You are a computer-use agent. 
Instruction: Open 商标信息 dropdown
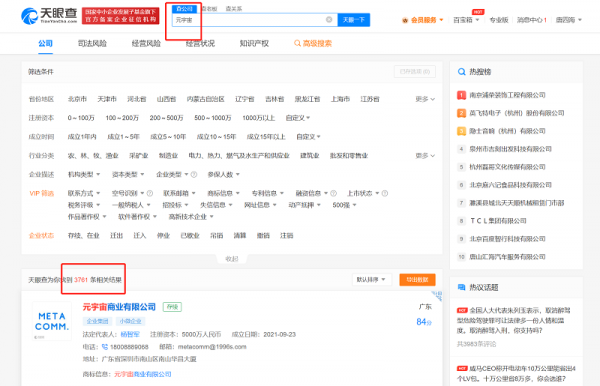click(x=223, y=193)
